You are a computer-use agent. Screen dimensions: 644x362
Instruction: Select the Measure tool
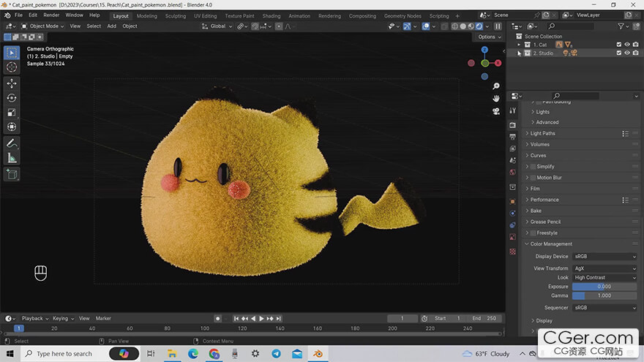pyautogui.click(x=12, y=158)
